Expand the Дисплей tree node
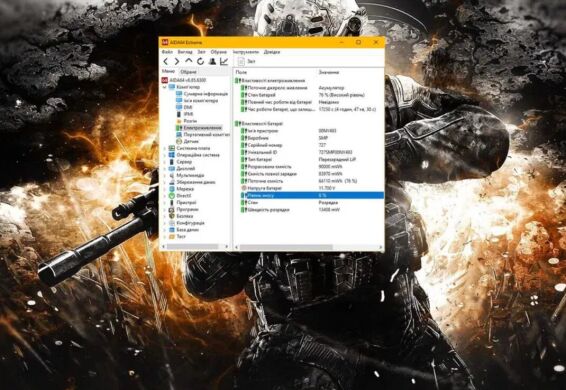This screenshot has height=390, width=566. (x=165, y=169)
